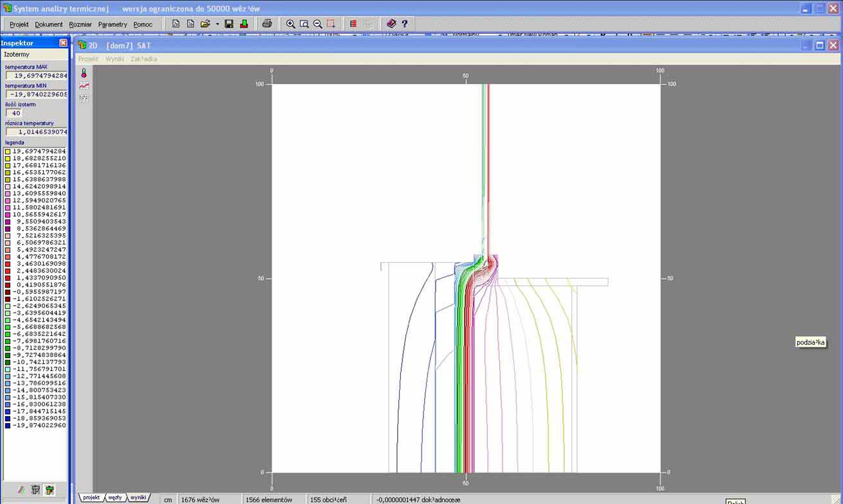Open Zakładka menu in 2D window
Image resolution: width=843 pixels, height=504 pixels.
coord(143,59)
